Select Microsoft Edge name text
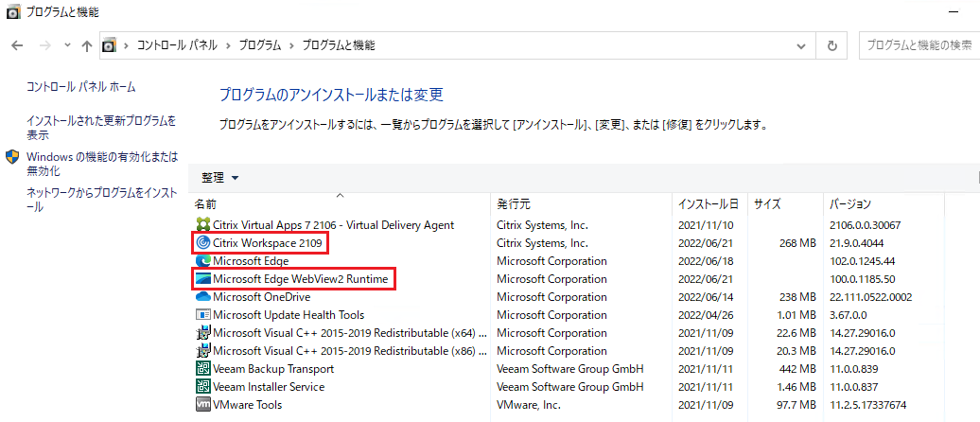 pos(251,261)
